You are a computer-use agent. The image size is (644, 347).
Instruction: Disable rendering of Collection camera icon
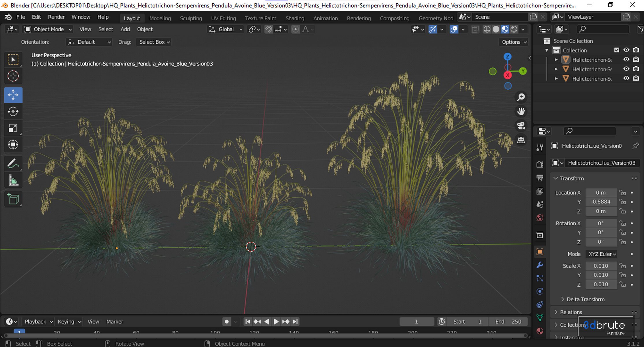tap(636, 50)
